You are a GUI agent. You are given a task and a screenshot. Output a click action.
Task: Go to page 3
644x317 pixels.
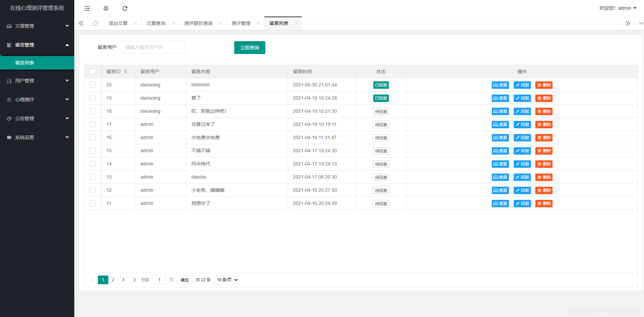(x=123, y=280)
